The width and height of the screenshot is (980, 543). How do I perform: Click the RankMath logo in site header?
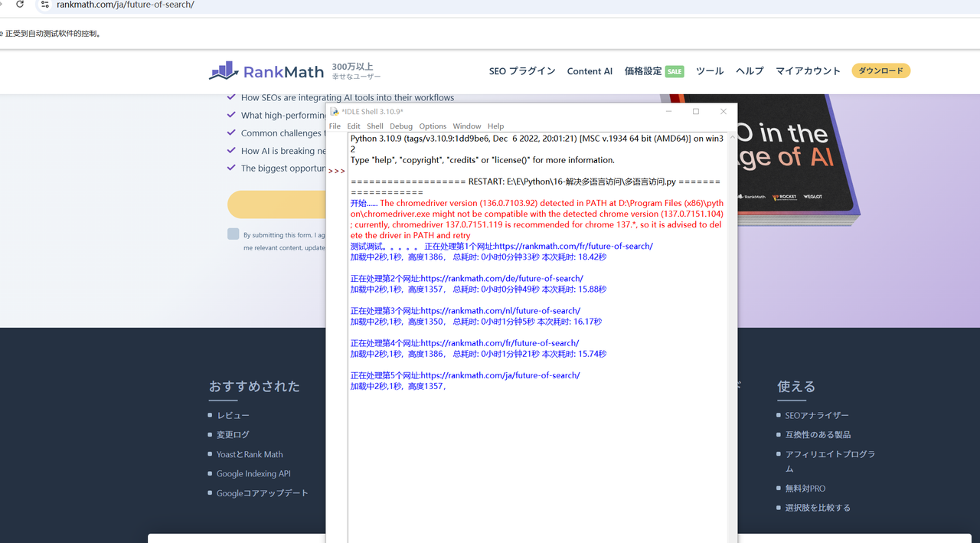click(266, 71)
